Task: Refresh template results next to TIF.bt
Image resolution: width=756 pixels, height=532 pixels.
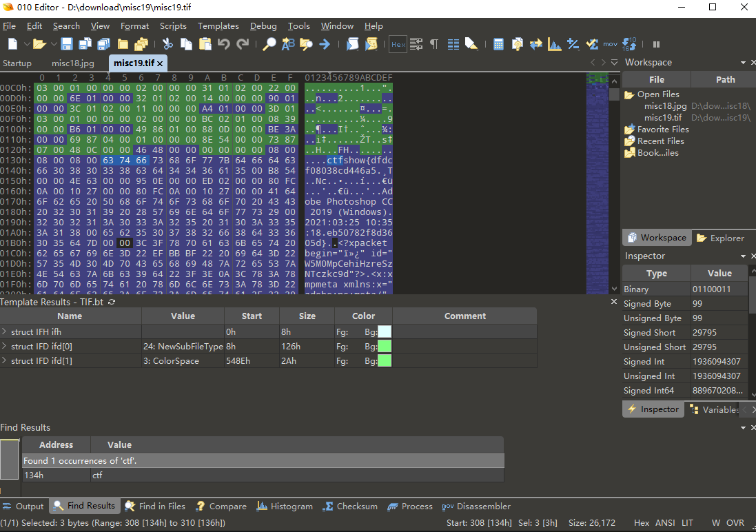Action: [x=112, y=302]
